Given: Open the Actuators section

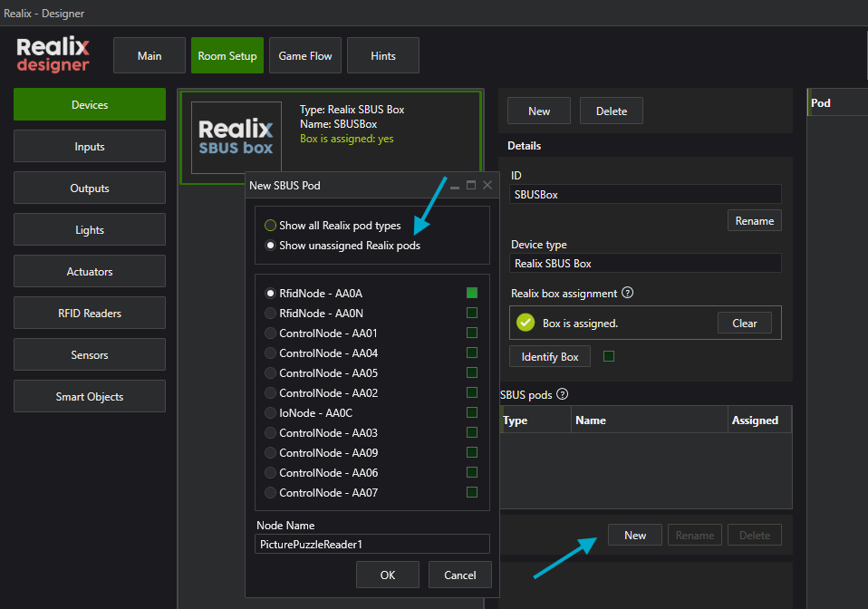Looking at the screenshot, I should pyautogui.click(x=90, y=271).
